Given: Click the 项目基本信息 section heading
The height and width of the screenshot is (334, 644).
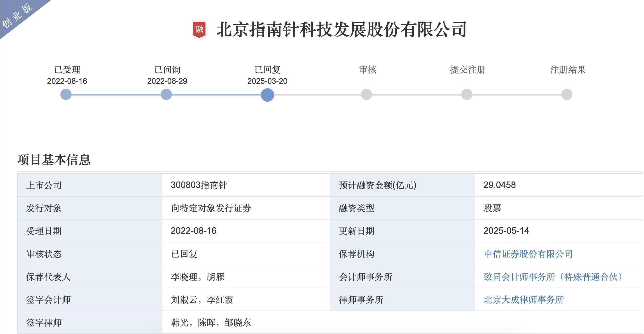Looking at the screenshot, I should coord(54,160).
